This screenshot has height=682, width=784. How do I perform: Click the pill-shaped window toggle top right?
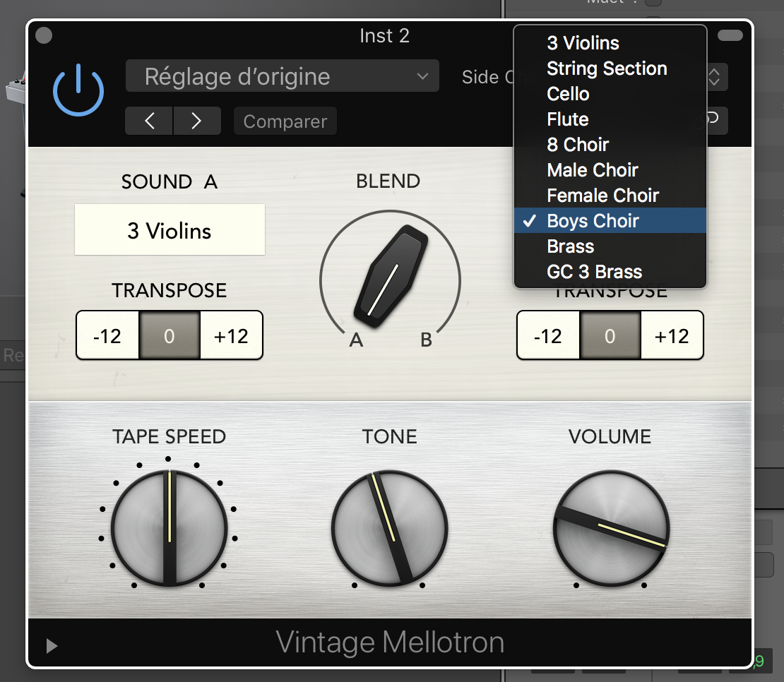(730, 35)
